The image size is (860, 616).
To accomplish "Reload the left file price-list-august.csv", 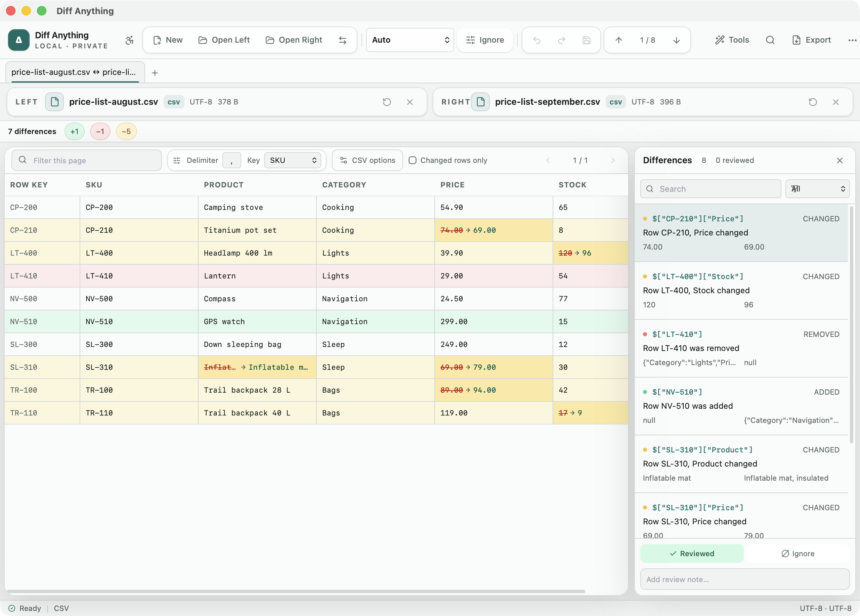I will [x=386, y=102].
